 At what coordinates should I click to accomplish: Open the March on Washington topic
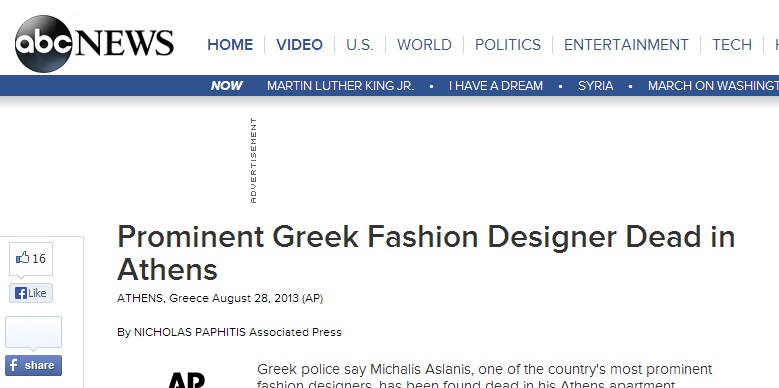(713, 86)
